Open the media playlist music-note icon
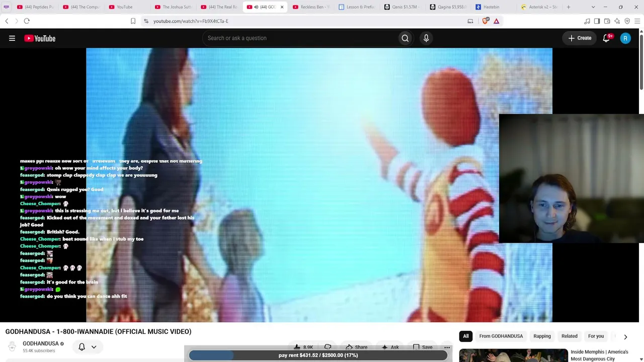 (x=587, y=21)
